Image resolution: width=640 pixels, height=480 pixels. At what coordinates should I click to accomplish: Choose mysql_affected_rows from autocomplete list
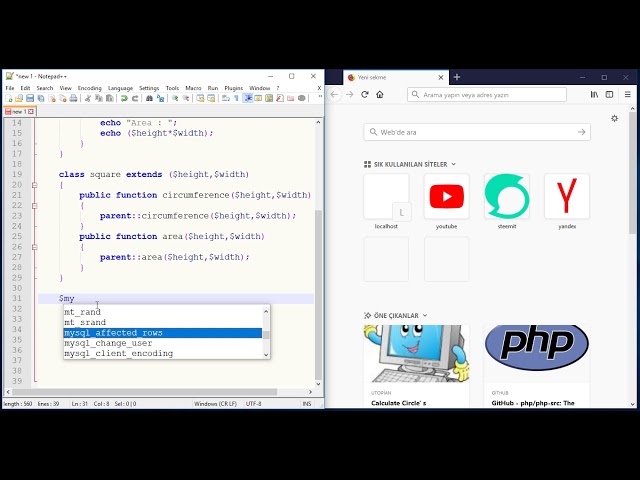coord(163,333)
